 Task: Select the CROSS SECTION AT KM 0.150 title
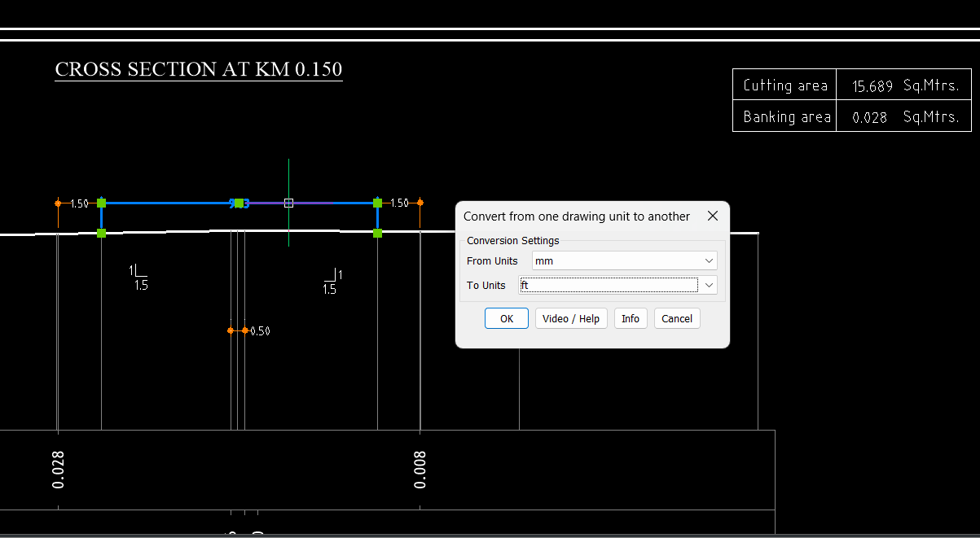click(x=198, y=69)
